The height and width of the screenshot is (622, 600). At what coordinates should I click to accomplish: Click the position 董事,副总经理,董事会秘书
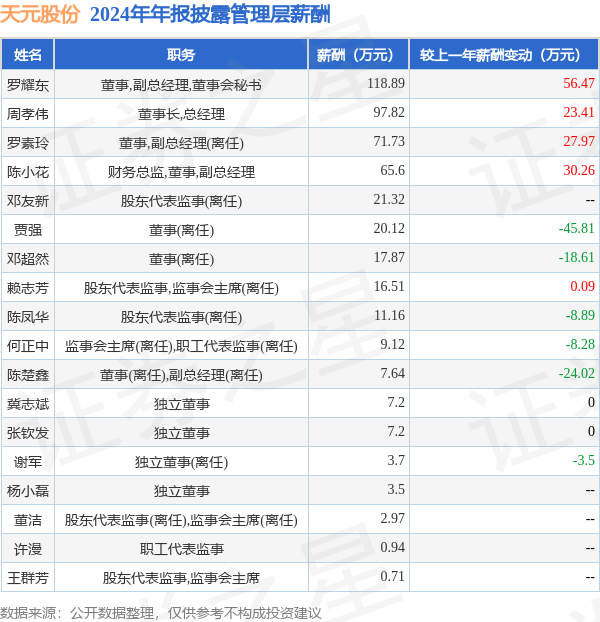[x=181, y=85]
